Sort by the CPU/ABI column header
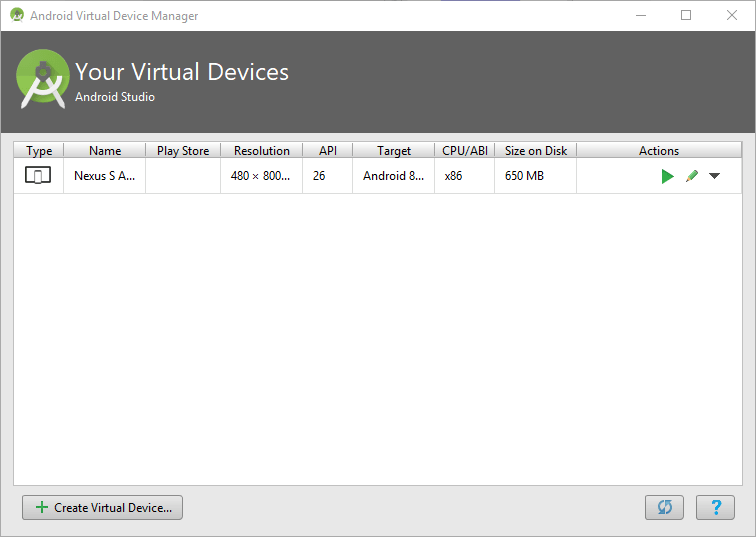The height and width of the screenshot is (537, 756). (x=464, y=150)
